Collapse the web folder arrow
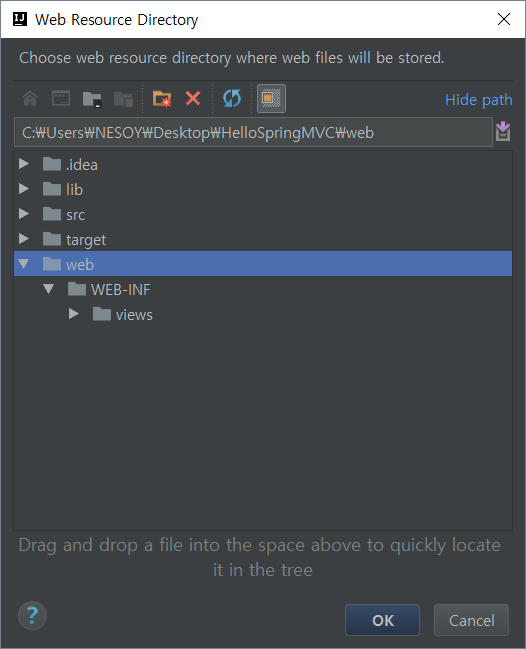 [24, 264]
